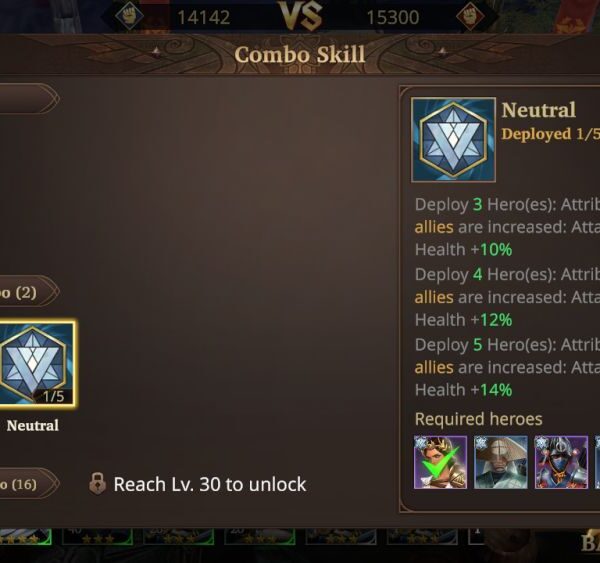Tap the snowflake badge on straw-hat hero
This screenshot has height=563, width=600.
[481, 443]
